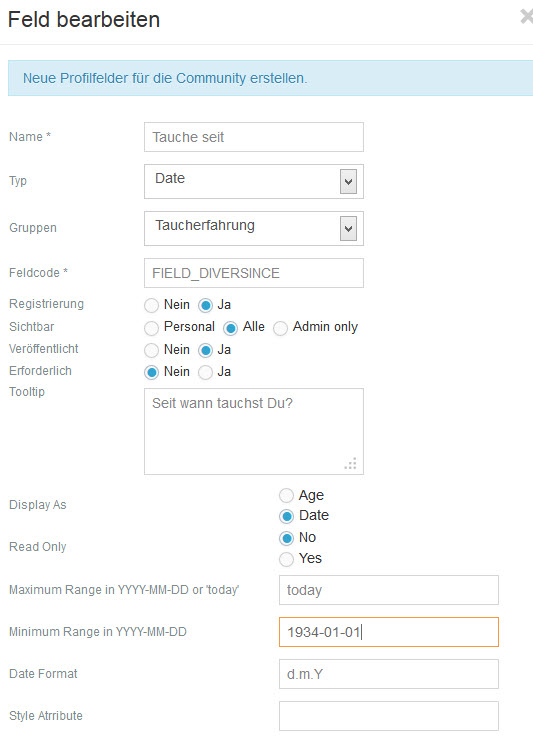This screenshot has height=756, width=533.
Task: Expand the Gruppen dropdown showing Taucherfahrung
Action: click(254, 228)
